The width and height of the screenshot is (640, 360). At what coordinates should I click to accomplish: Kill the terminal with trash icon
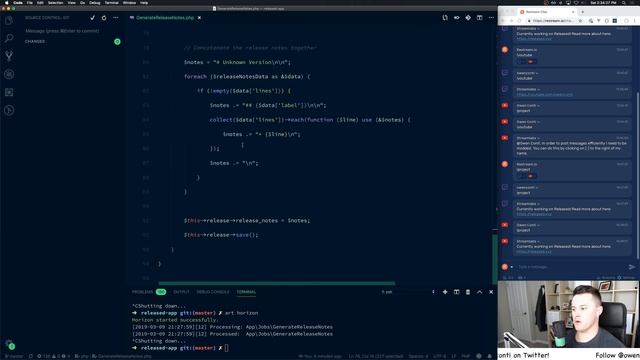[468, 292]
